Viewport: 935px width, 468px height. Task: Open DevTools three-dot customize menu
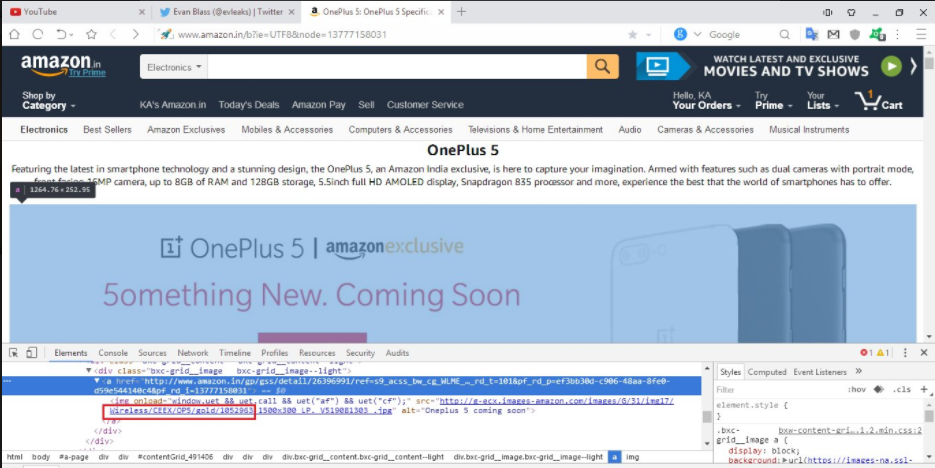click(x=905, y=352)
